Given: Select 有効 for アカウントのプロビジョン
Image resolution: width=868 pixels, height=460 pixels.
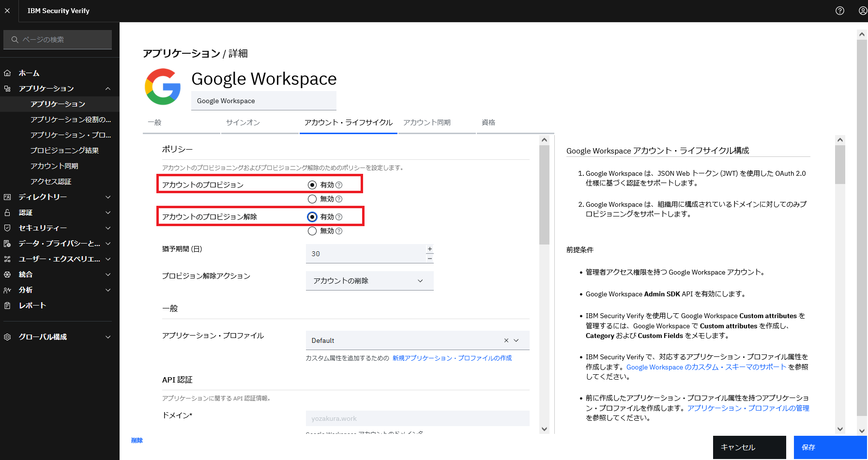Looking at the screenshot, I should click(312, 185).
